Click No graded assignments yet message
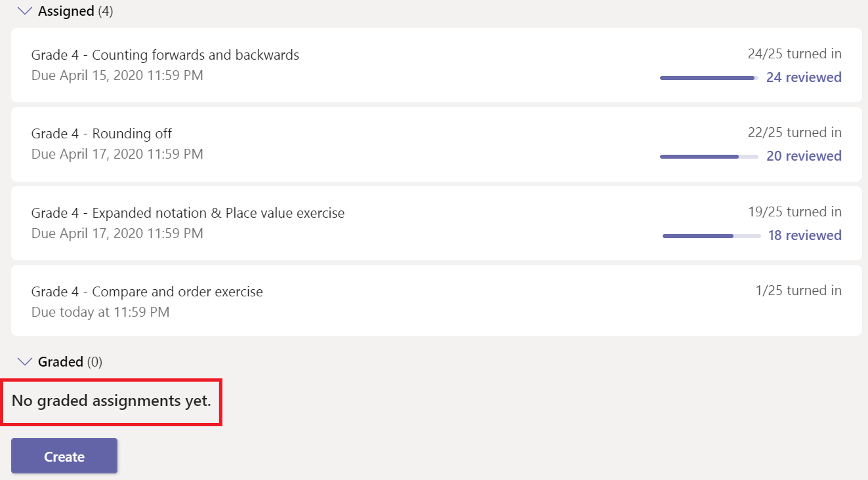The image size is (868, 480). point(112,401)
